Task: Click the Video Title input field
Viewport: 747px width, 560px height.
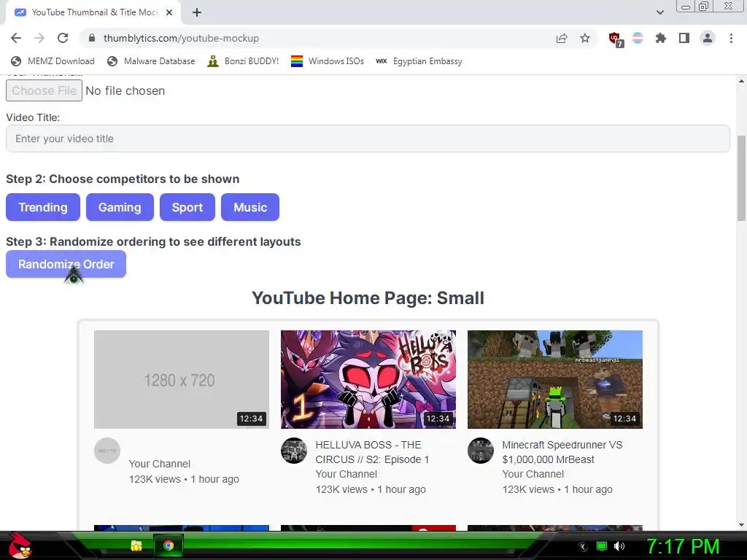Action: [x=368, y=139]
